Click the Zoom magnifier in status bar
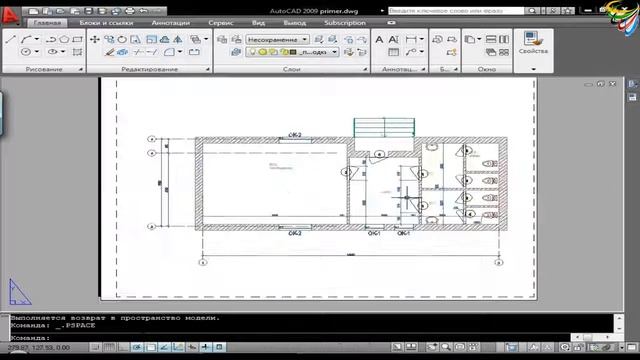The height and width of the screenshot is (360, 640). click(446, 347)
